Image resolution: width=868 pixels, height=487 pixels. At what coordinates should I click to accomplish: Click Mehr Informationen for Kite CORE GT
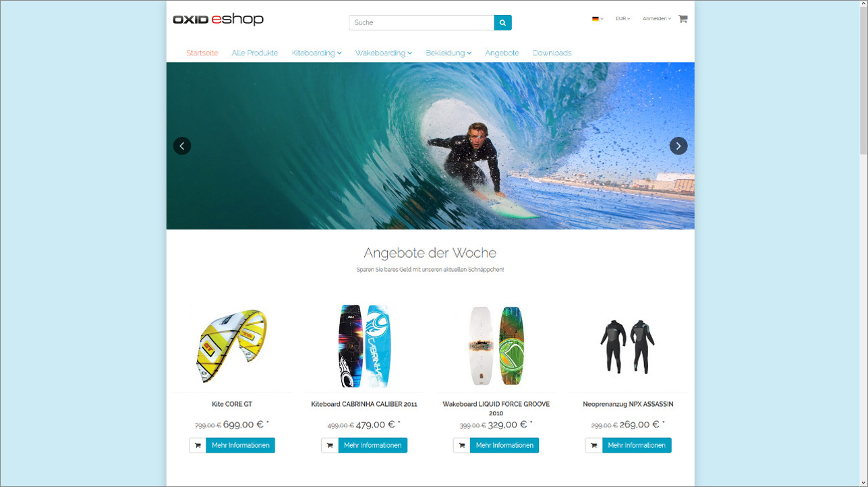pyautogui.click(x=240, y=445)
